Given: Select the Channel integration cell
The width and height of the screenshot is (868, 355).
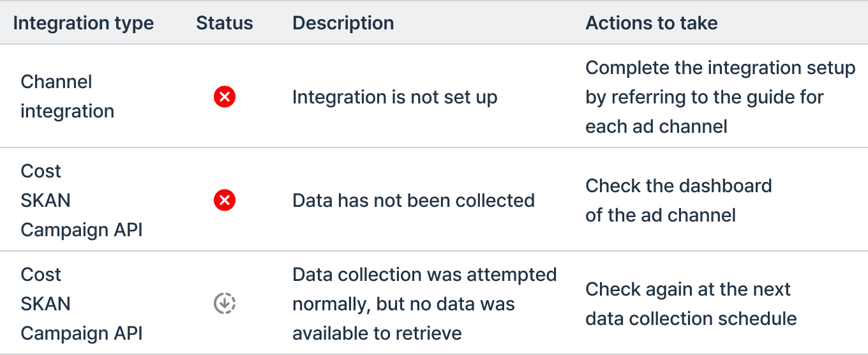Looking at the screenshot, I should [x=68, y=96].
